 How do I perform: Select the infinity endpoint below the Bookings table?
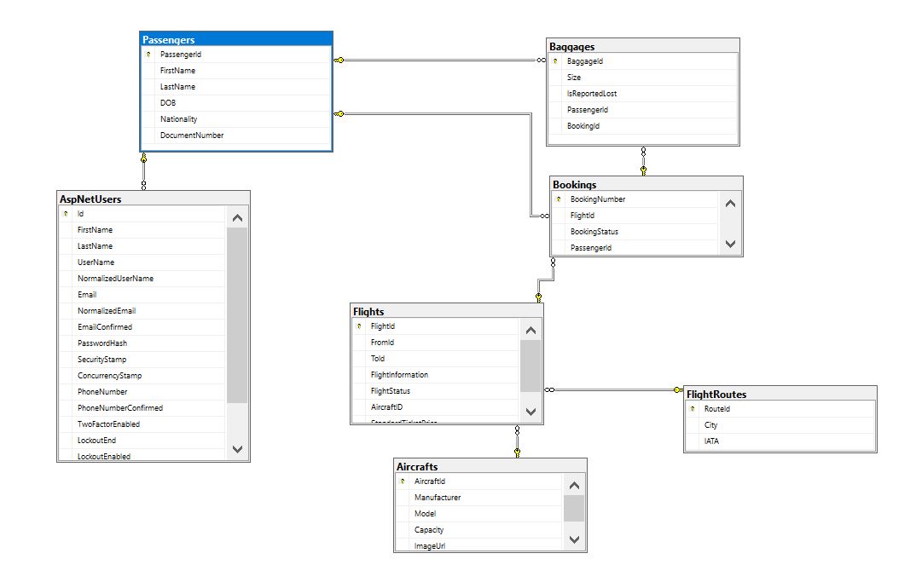pos(553,262)
